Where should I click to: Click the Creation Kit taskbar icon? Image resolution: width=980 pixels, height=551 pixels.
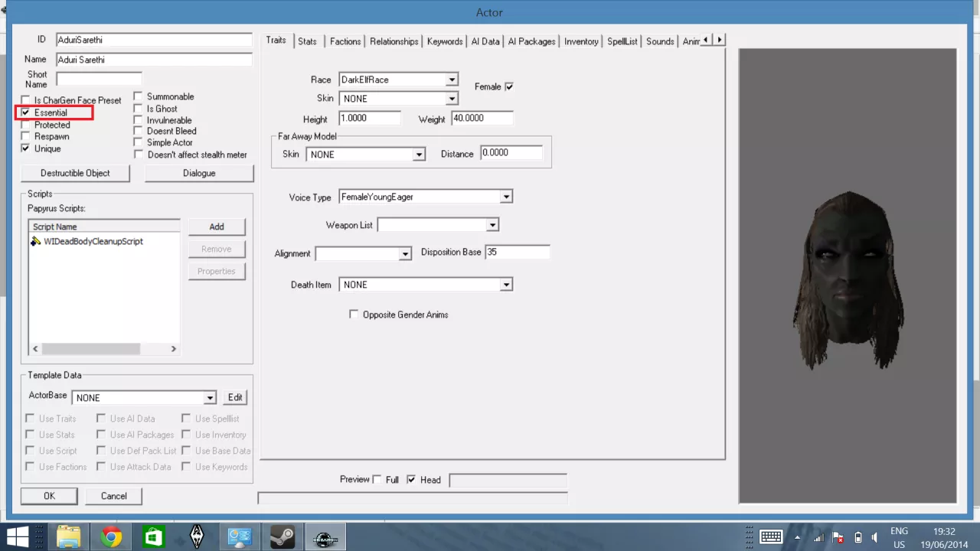pyautogui.click(x=325, y=536)
